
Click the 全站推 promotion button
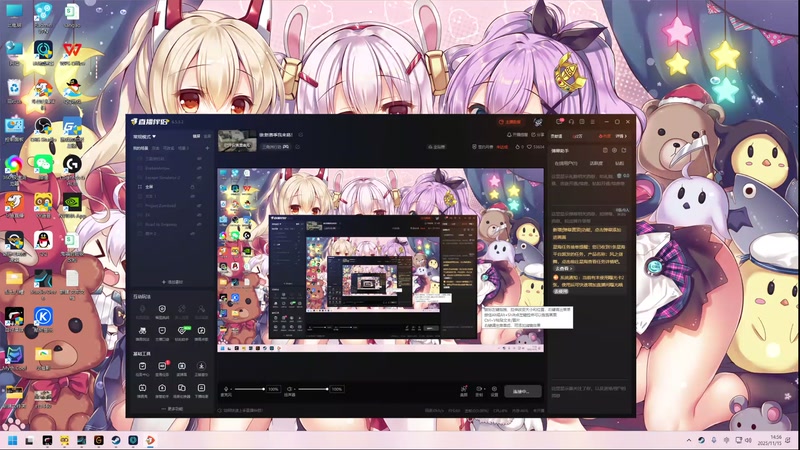coord(437,147)
